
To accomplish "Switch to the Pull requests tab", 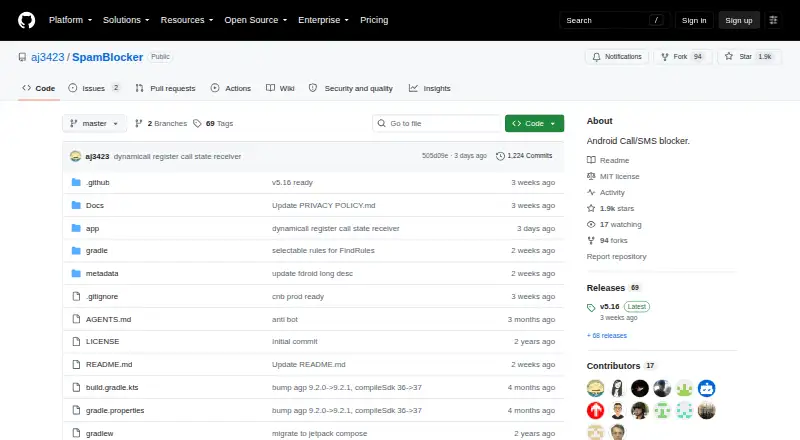I will pos(165,88).
